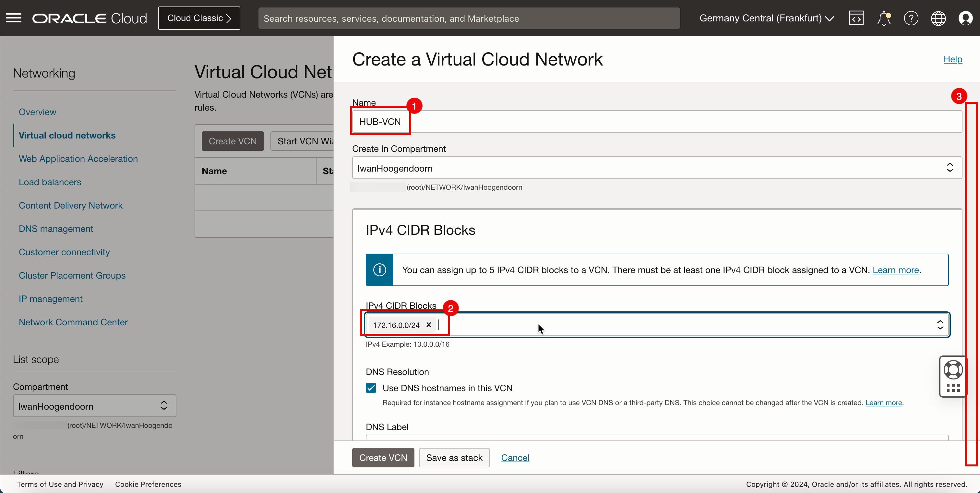Open the Cloud Shell terminal icon
This screenshot has height=493, width=980.
(x=856, y=18)
